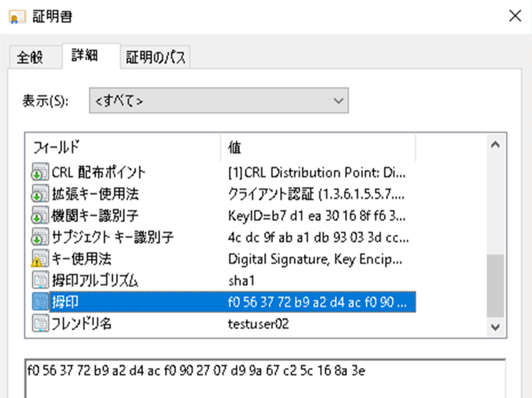Click the selected 拇印 row icon
532x398 pixels.
[39, 302]
